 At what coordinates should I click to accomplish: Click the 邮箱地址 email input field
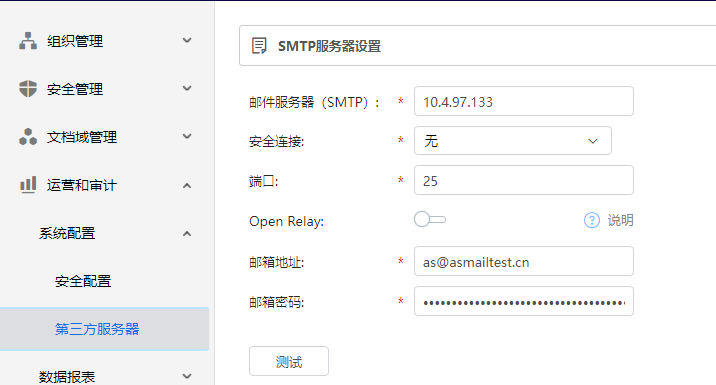point(523,261)
